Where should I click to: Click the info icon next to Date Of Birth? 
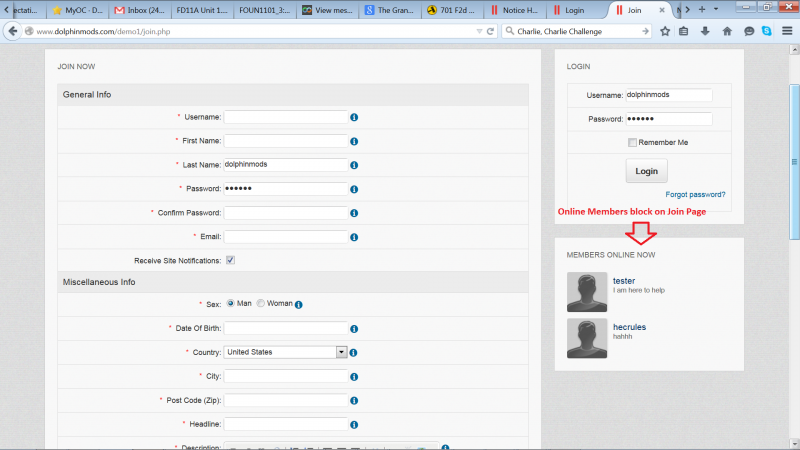pos(354,329)
